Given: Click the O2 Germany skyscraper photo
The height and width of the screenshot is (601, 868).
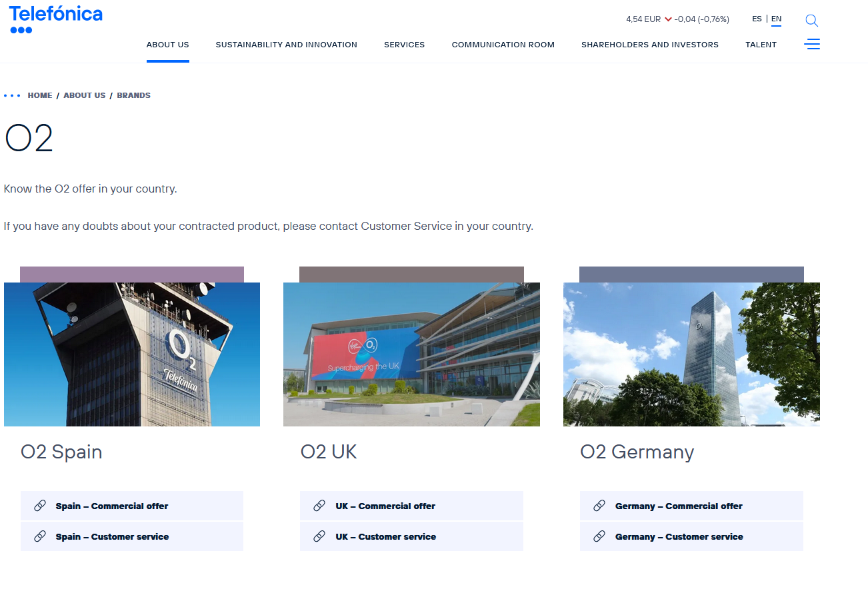Looking at the screenshot, I should coord(691,354).
